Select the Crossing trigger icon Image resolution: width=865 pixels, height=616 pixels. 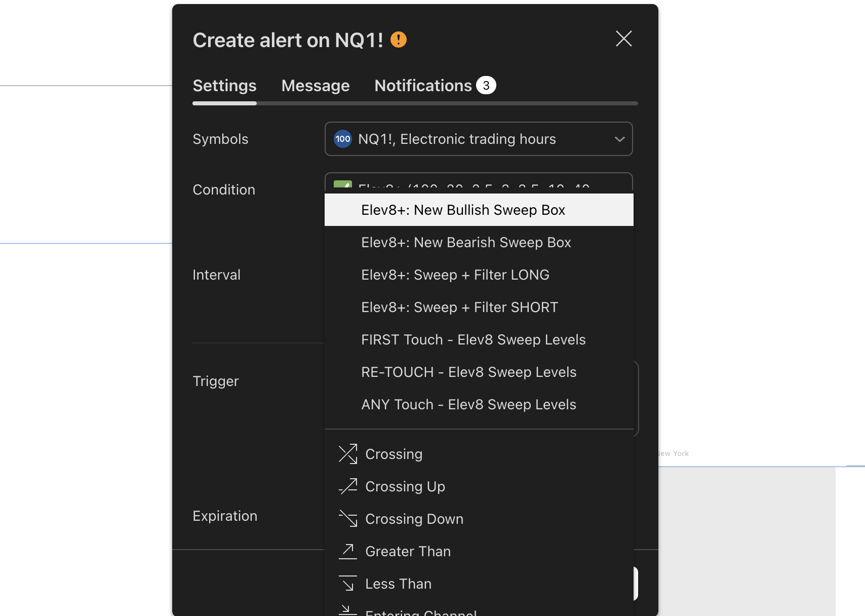(x=347, y=454)
